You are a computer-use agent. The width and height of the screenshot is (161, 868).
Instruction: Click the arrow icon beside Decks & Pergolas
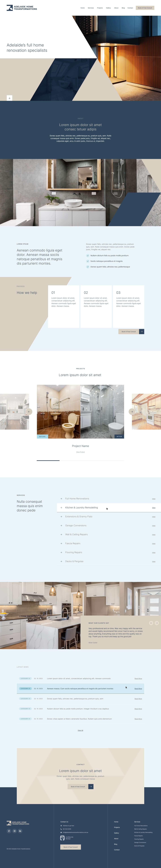[x=61, y=561]
